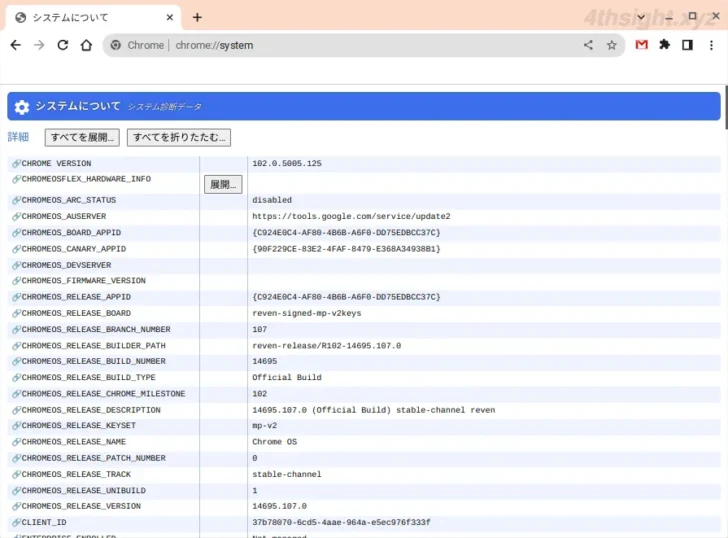Click the Chrome site info icon
Image resolution: width=728 pixels, height=538 pixels.
(116, 45)
